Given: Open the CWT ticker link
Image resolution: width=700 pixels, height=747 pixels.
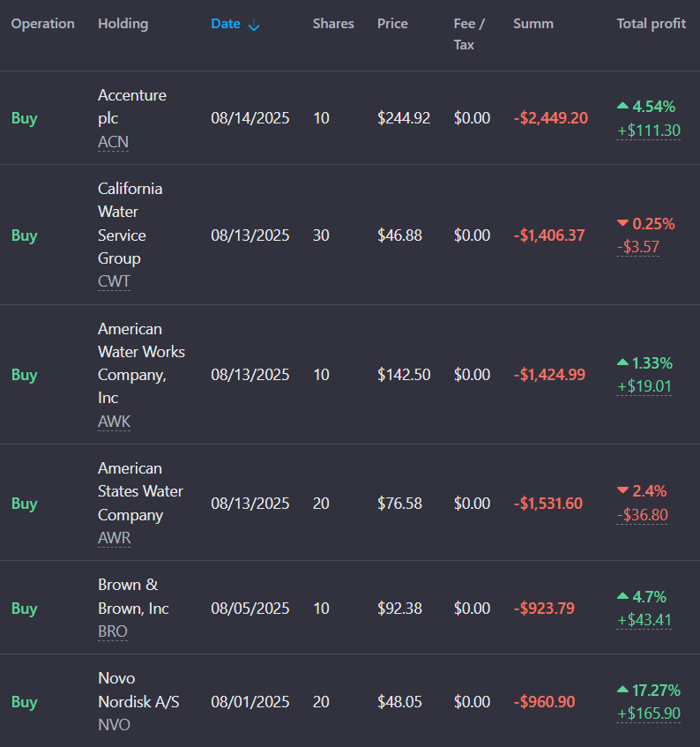Looking at the screenshot, I should 114,281.
